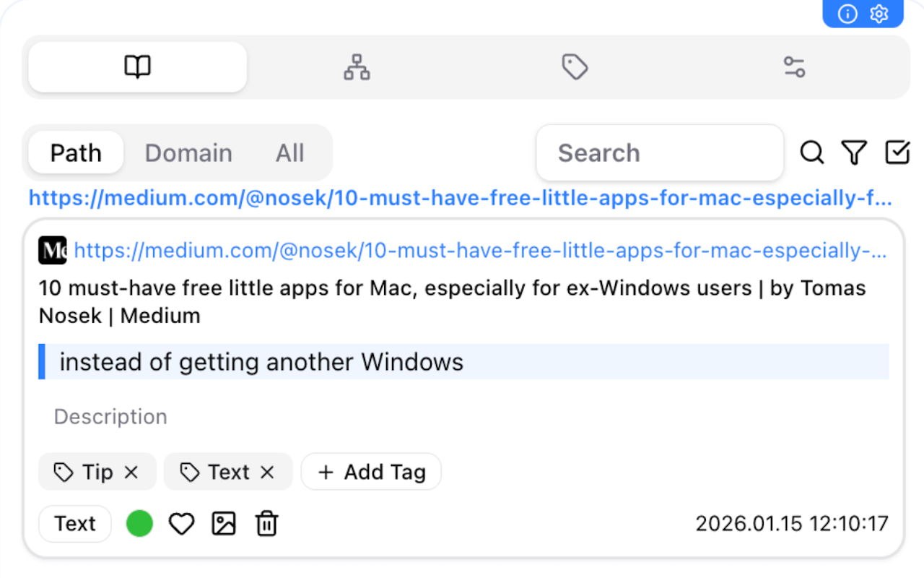Click the Description field
This screenshot has width=924, height=578.
click(x=463, y=416)
